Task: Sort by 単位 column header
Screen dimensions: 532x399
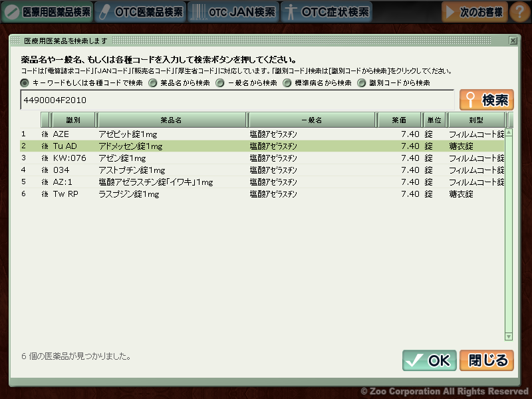Action: point(434,120)
